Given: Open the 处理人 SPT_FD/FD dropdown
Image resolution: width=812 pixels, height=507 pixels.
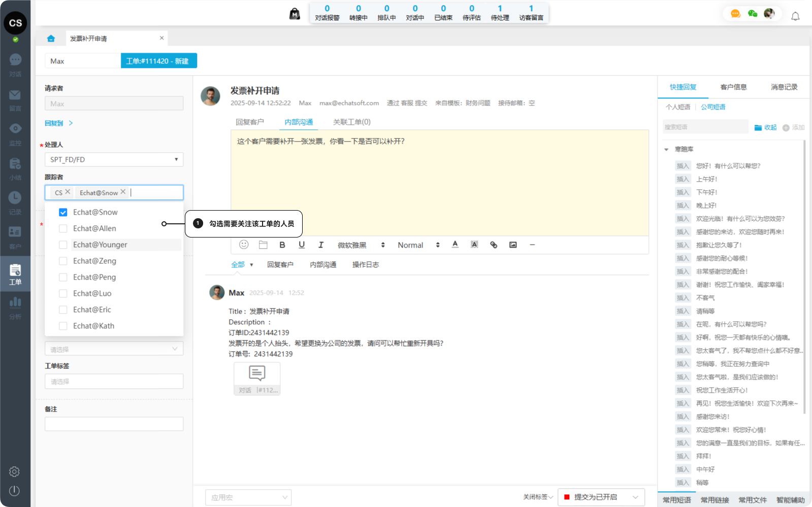Looking at the screenshot, I should tap(114, 159).
